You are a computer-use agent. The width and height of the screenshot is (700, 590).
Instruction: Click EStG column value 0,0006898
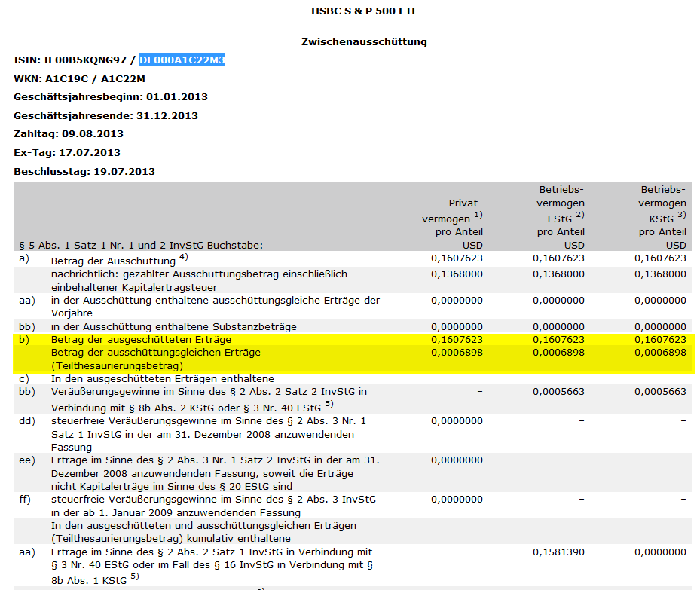(558, 353)
